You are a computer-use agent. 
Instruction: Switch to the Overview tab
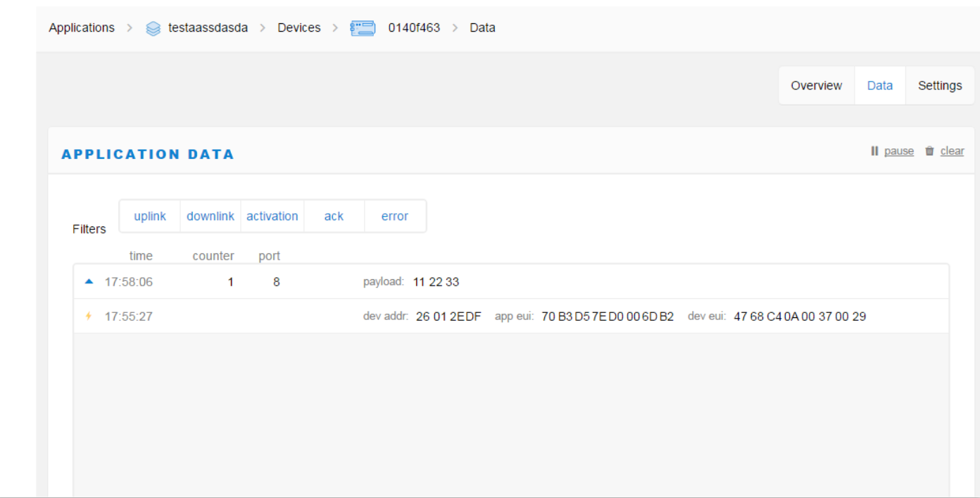pyautogui.click(x=816, y=85)
